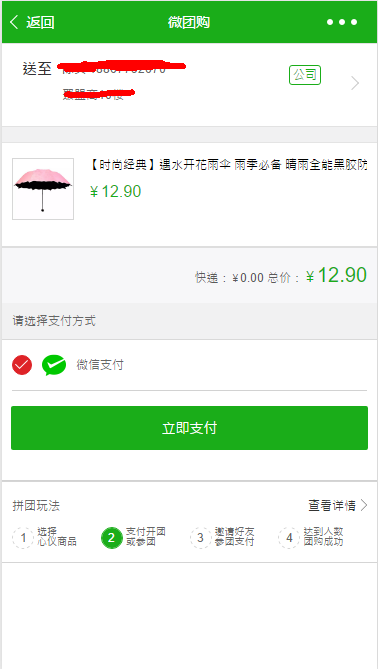Select the 微信支付 payment option label
The height and width of the screenshot is (669, 378).
100,365
